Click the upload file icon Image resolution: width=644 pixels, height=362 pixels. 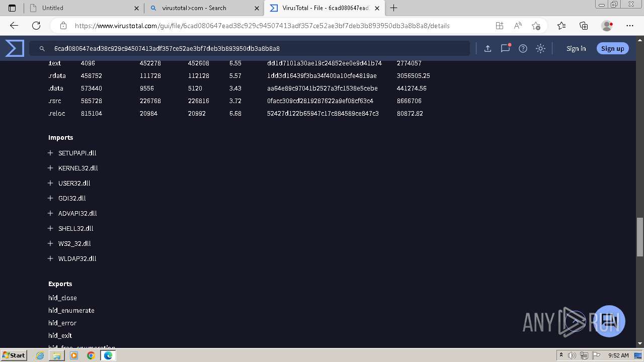pyautogui.click(x=488, y=48)
